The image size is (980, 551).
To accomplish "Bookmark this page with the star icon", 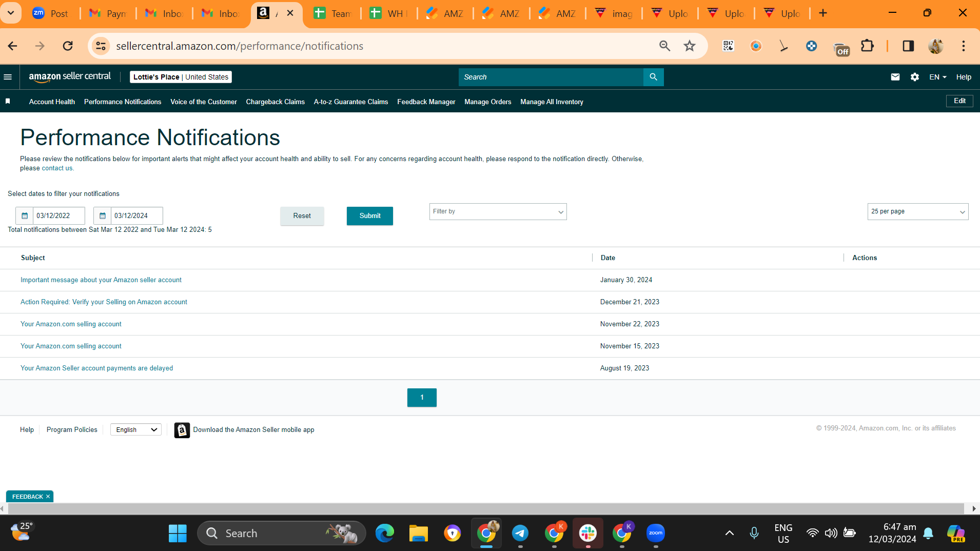I will pos(690,46).
